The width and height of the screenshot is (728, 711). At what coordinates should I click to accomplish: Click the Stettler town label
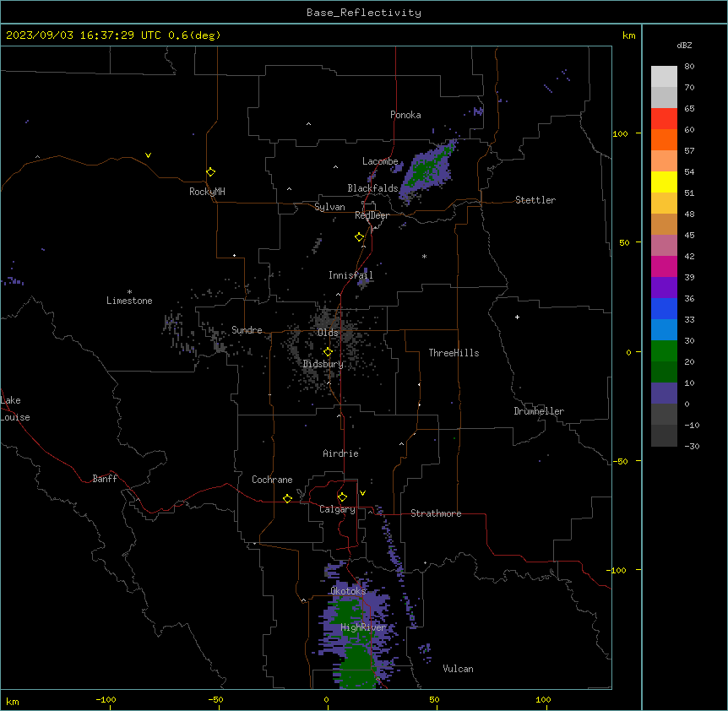535,200
